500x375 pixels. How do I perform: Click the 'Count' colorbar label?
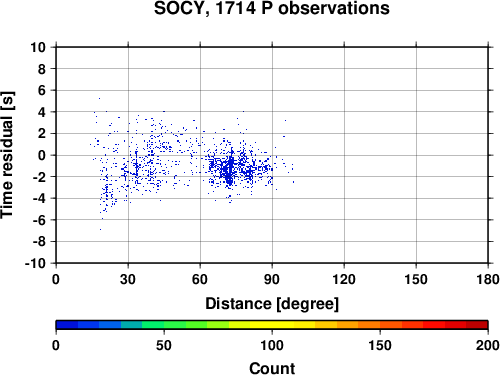[x=272, y=368]
